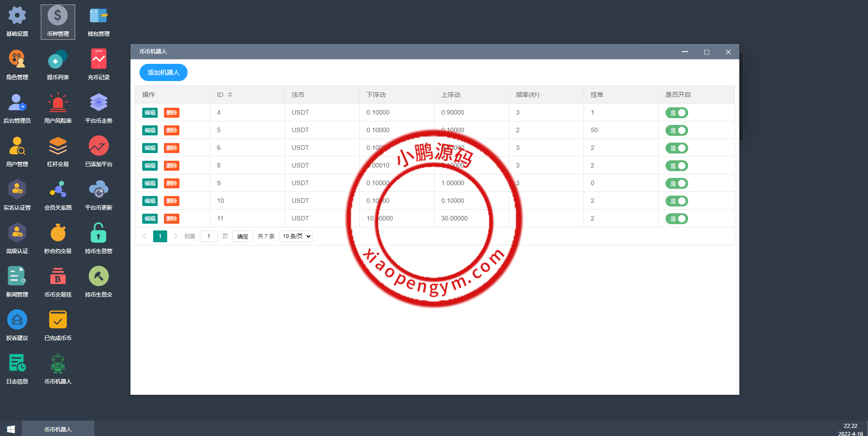Open the 钱包管理 wallet icon

[x=98, y=16]
